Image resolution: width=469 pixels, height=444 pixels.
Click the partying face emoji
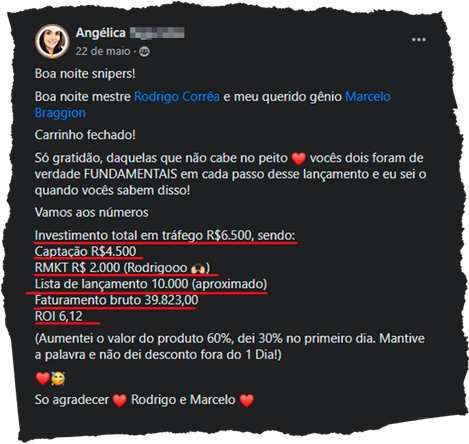(58, 378)
